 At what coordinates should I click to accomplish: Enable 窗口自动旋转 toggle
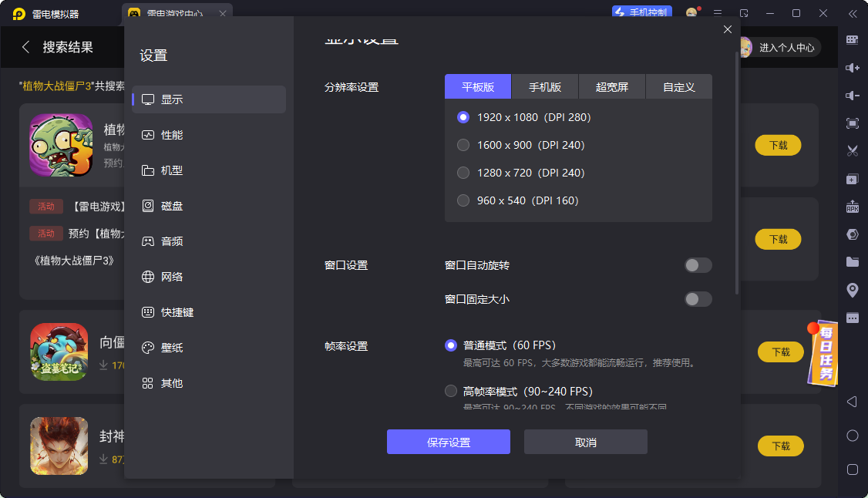coord(698,265)
